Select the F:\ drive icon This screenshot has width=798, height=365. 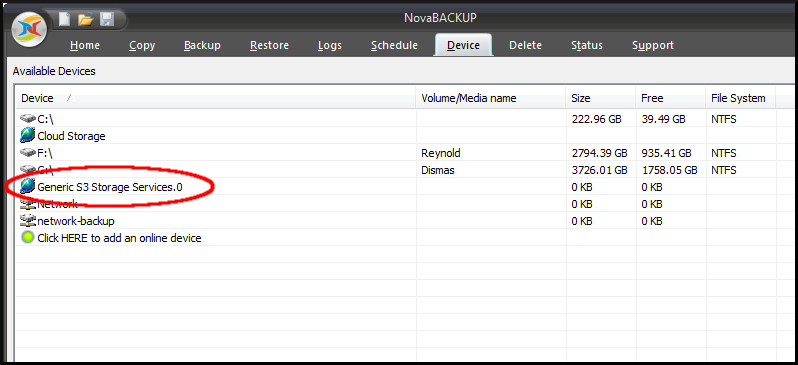(x=28, y=153)
